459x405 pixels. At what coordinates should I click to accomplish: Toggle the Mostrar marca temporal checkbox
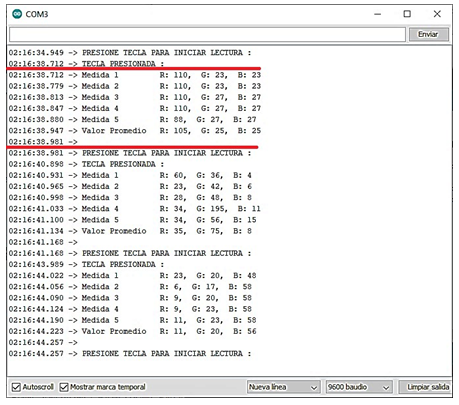tap(64, 387)
